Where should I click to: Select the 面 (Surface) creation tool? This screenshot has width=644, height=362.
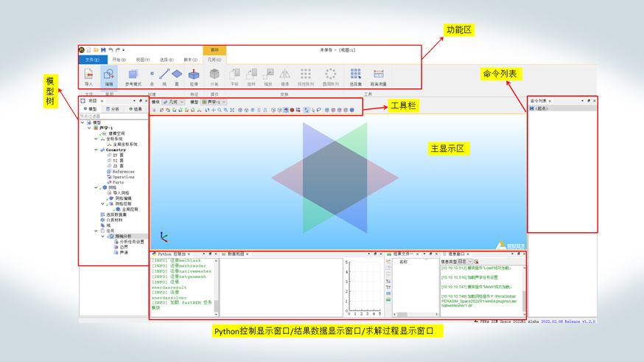coord(177,75)
